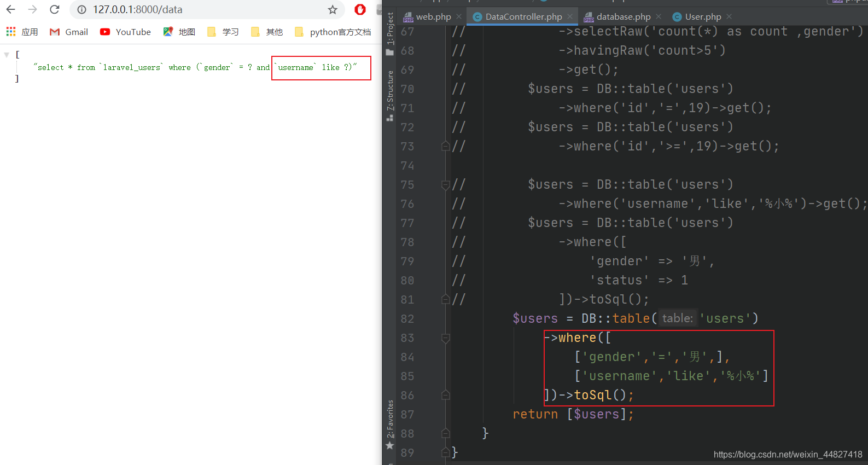Open the red ad blocker extension icon
The image size is (868, 465).
[x=360, y=9]
